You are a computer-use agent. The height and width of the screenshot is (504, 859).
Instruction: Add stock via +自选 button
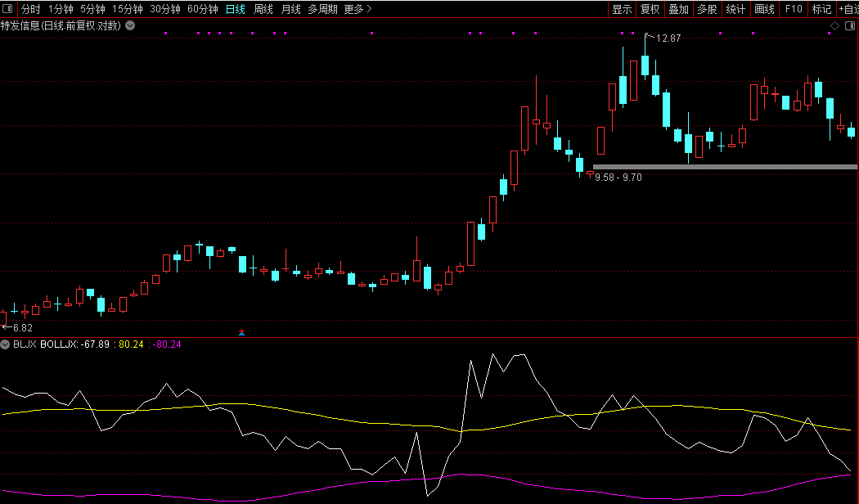848,9
